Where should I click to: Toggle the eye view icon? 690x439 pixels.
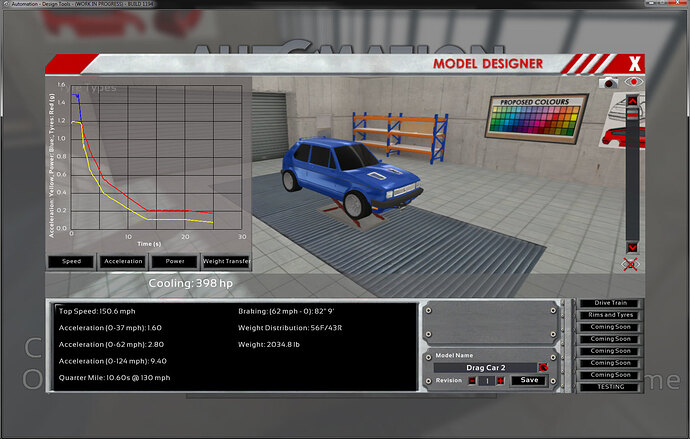click(633, 82)
